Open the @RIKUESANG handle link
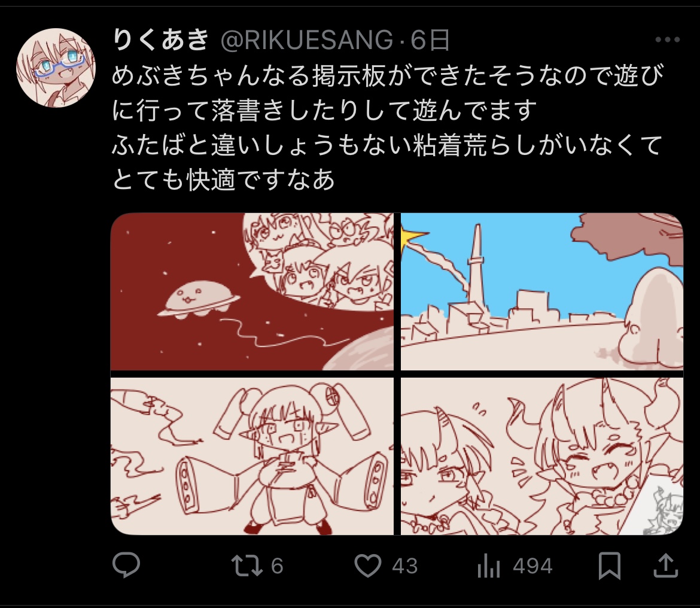The image size is (700, 608). (307, 40)
